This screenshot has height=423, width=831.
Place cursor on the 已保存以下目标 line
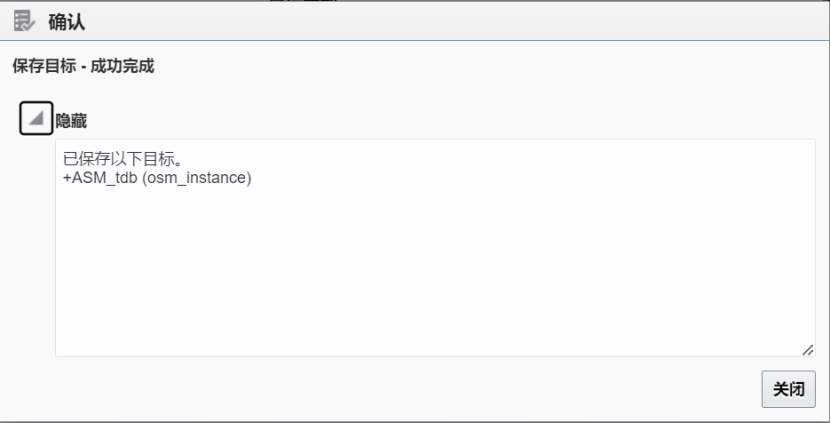pyautogui.click(x=122, y=158)
